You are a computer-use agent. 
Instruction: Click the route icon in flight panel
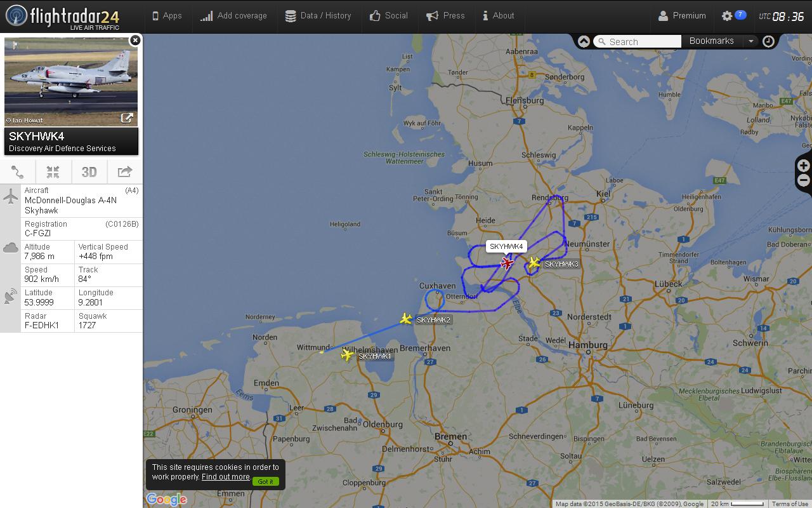[18, 172]
